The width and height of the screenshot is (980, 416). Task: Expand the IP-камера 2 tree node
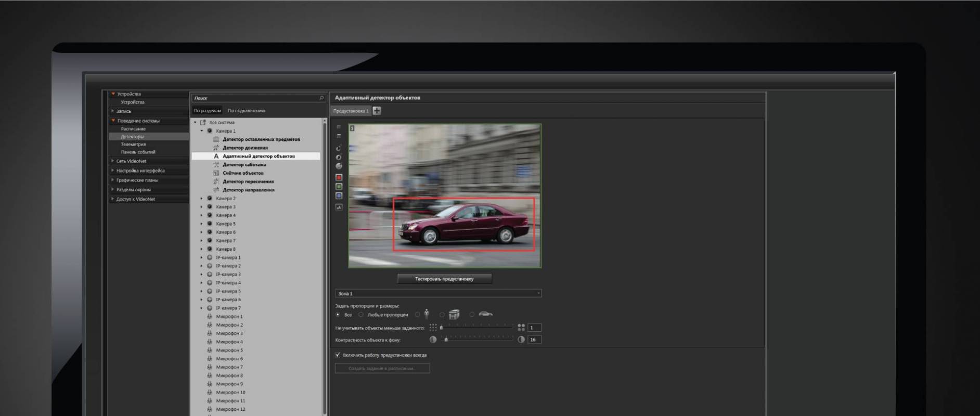[x=202, y=266]
